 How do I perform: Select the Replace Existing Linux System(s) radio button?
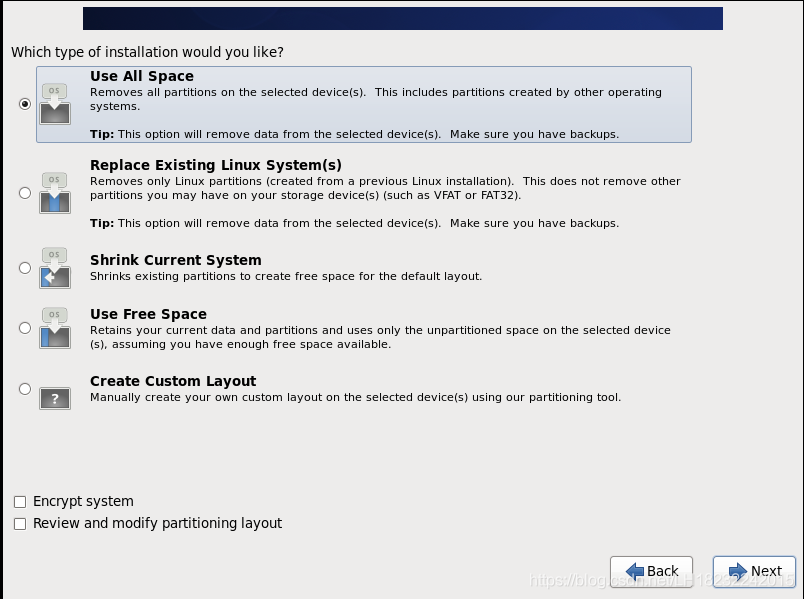tap(25, 193)
